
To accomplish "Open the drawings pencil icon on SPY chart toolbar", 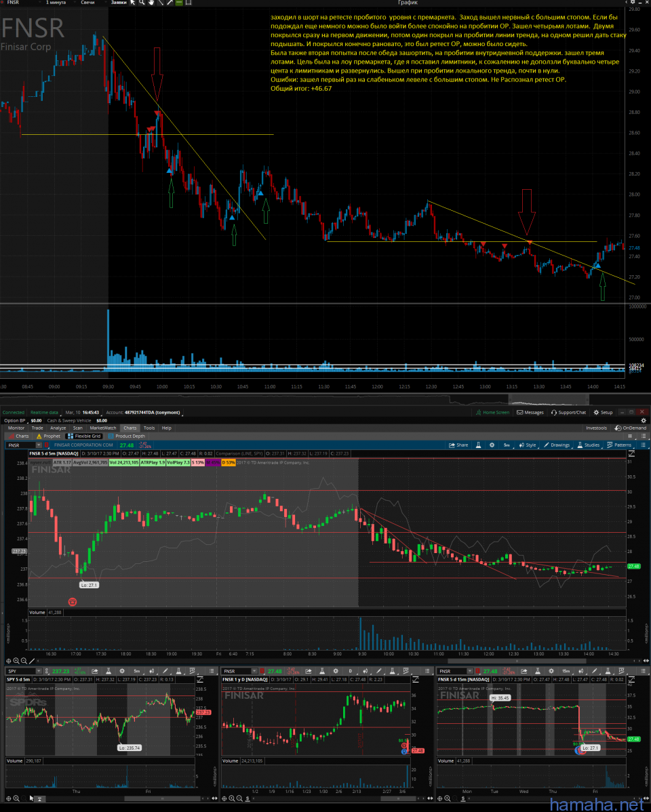I will click(165, 671).
